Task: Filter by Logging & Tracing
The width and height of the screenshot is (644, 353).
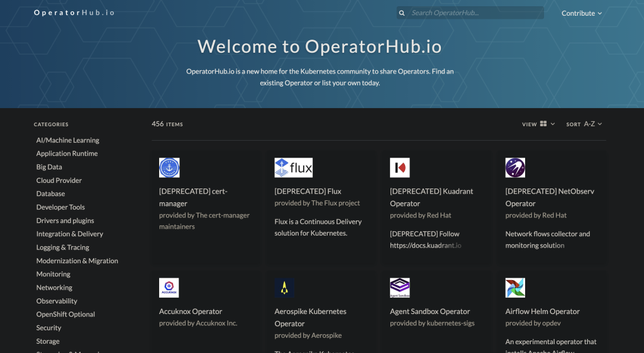Action: coord(62,247)
